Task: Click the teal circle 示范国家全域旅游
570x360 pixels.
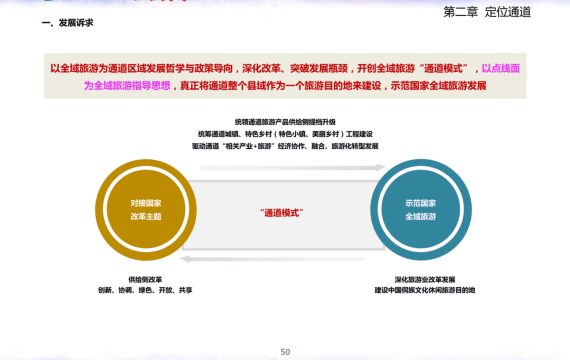Action: (x=421, y=210)
